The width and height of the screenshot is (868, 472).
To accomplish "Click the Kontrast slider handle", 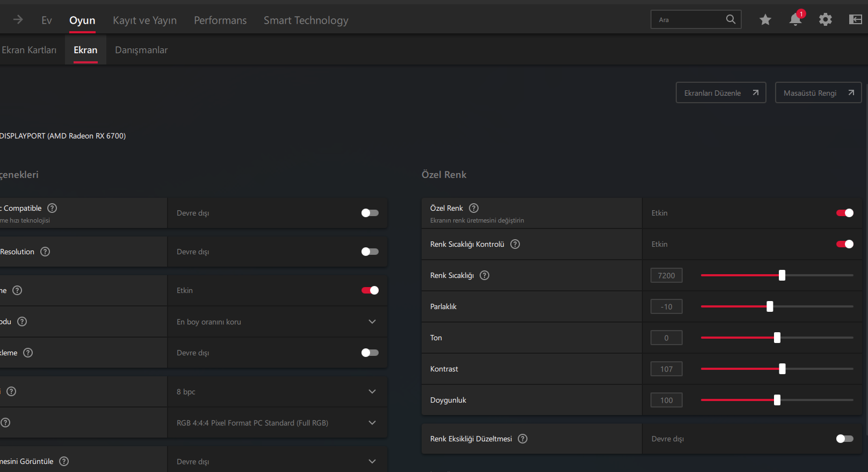I will [x=782, y=369].
